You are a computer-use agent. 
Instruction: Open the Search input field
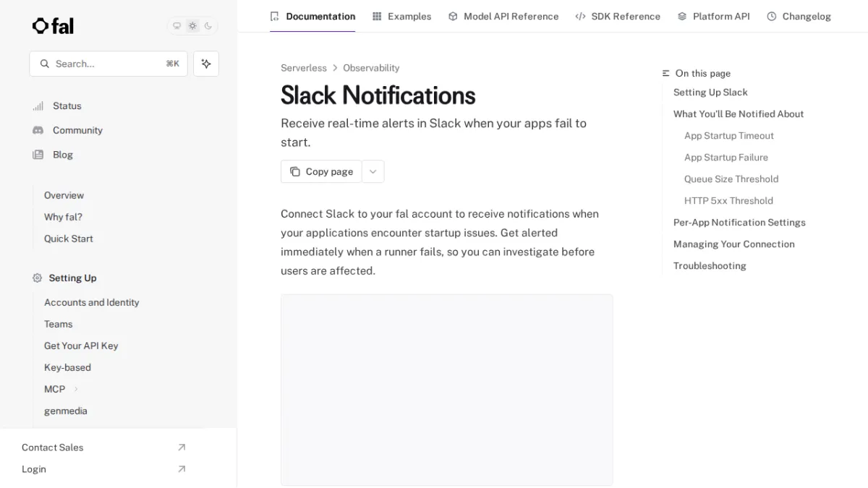(x=109, y=64)
